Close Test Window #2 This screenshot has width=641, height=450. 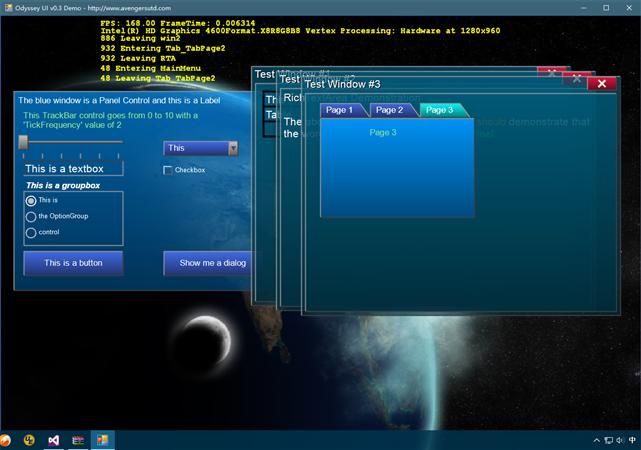tap(577, 78)
